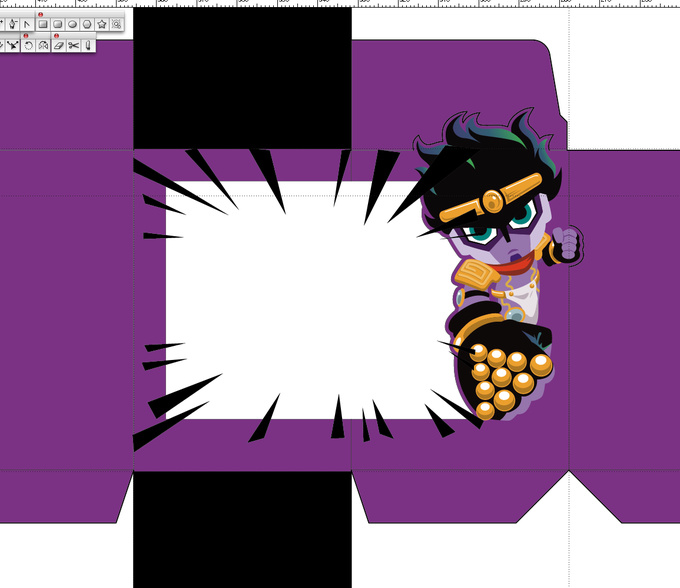Select the Knife tool
This screenshot has width=680, height=588.
coord(88,45)
